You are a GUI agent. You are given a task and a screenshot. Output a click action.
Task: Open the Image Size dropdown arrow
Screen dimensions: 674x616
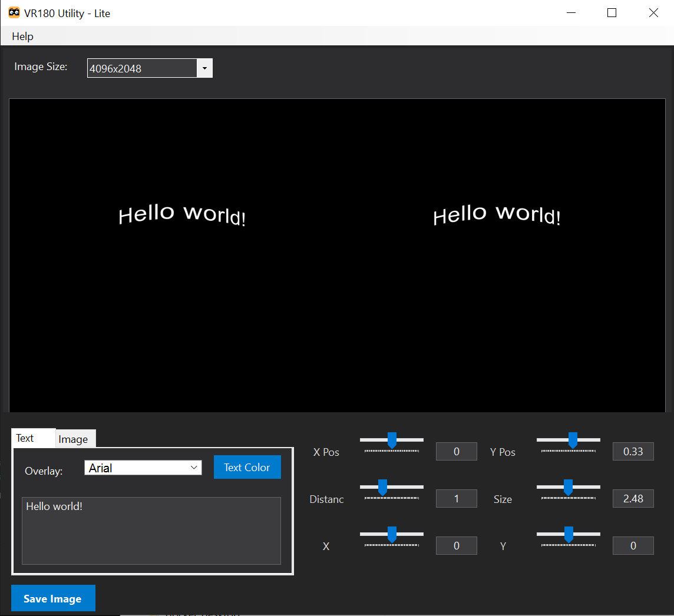tap(204, 68)
